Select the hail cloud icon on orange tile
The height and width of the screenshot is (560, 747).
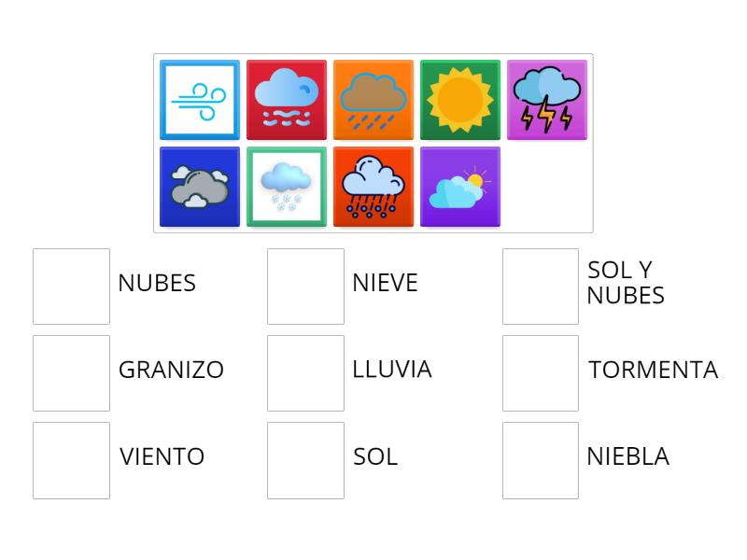tap(373, 186)
